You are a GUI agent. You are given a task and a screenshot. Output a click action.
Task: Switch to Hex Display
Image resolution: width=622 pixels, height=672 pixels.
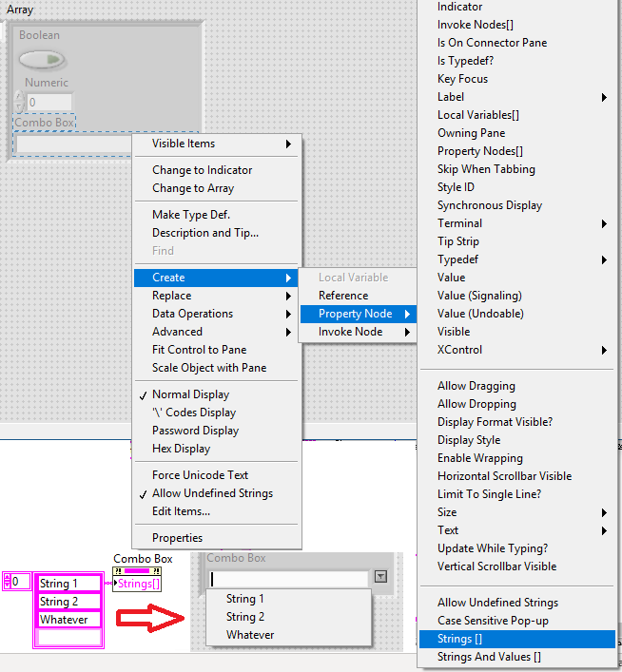click(x=216, y=449)
